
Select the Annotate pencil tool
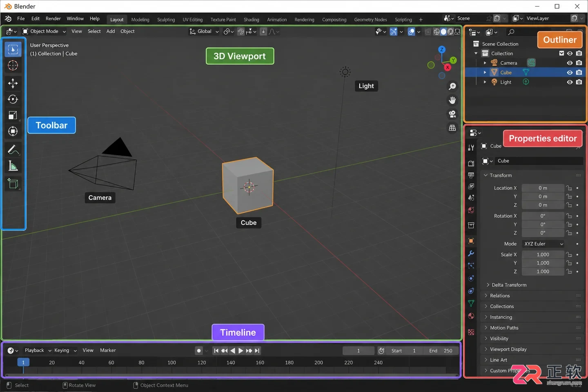point(13,150)
